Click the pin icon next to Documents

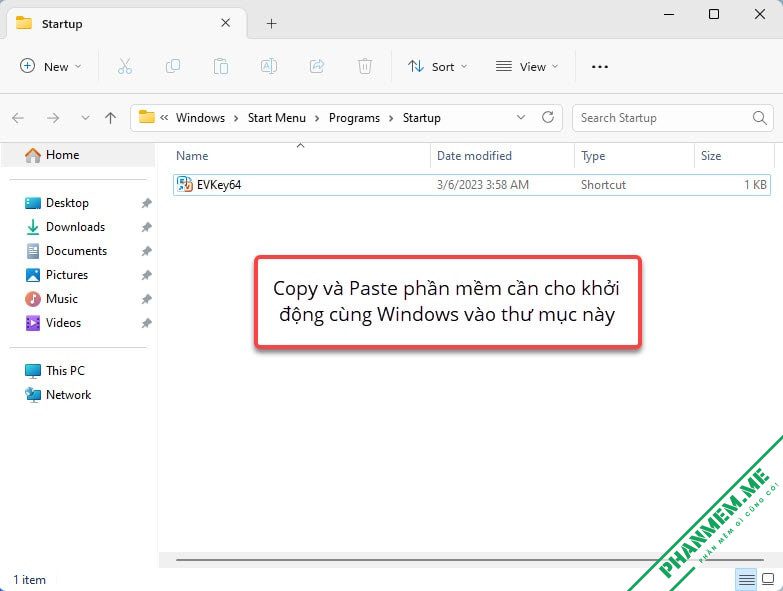[x=146, y=251]
